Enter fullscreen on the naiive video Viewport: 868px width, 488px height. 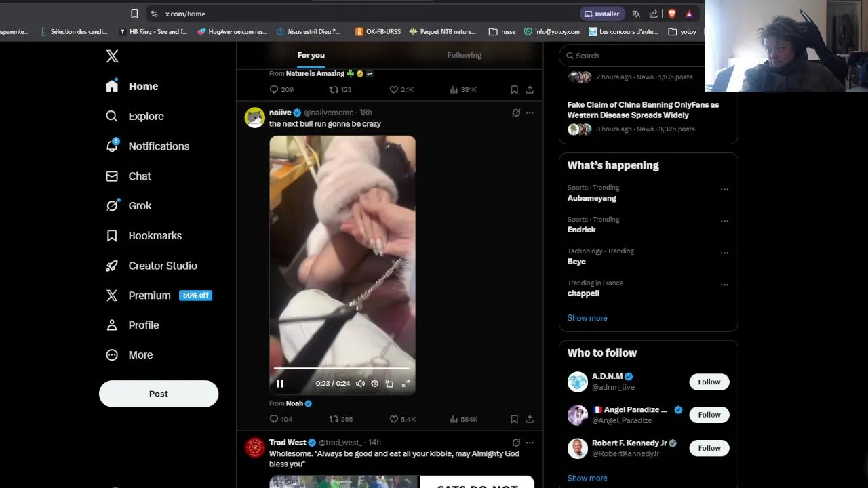[406, 384]
